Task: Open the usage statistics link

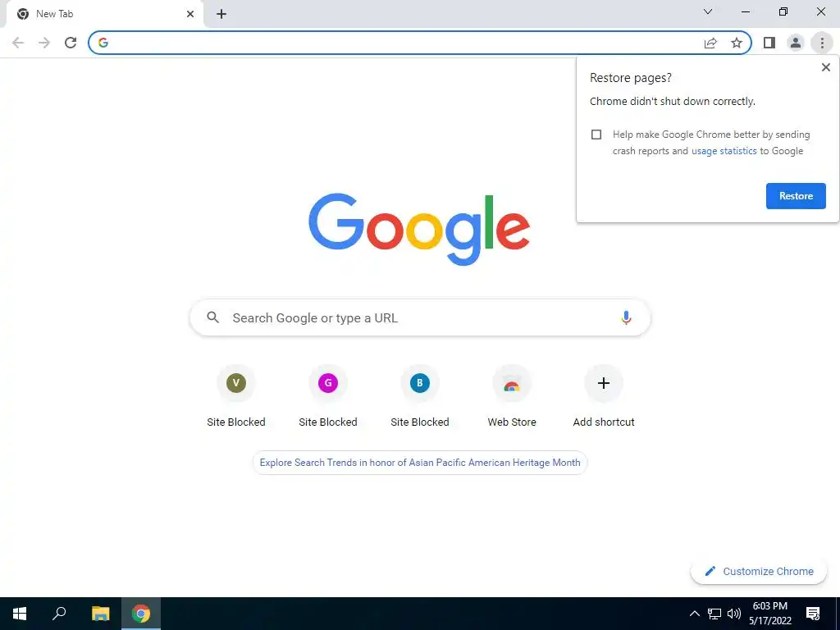Action: 724,151
